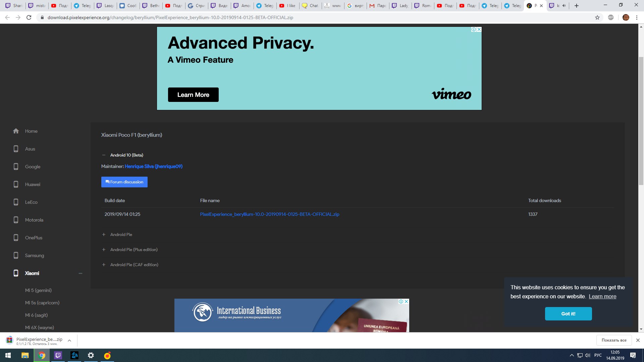Close the Vimeo ad banner
Viewport: 644px width, 362px height.
pyautogui.click(x=479, y=29)
